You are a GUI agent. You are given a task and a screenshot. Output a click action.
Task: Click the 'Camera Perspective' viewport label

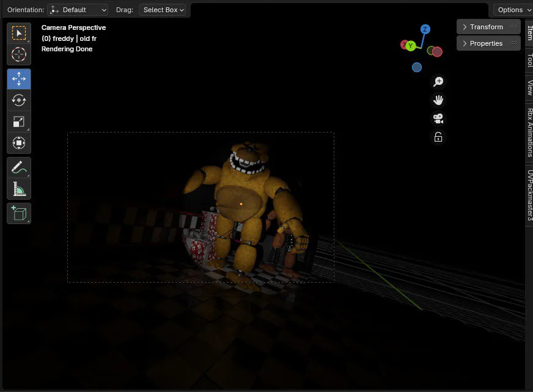click(73, 27)
